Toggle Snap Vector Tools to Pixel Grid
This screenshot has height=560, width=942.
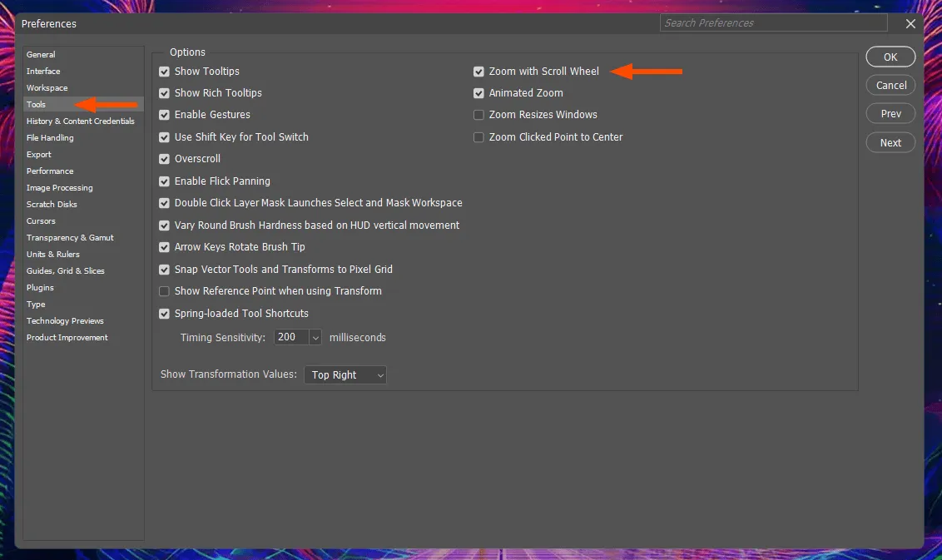point(164,270)
